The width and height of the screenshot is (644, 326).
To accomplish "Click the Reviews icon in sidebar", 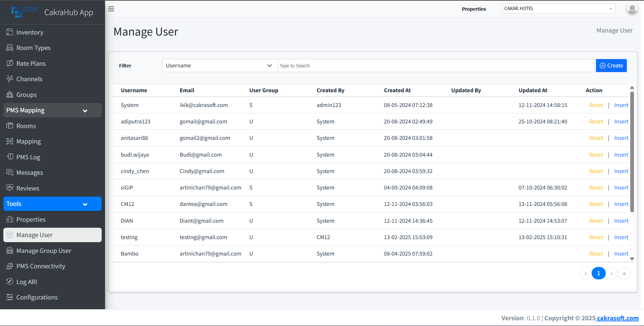I will pyautogui.click(x=10, y=188).
